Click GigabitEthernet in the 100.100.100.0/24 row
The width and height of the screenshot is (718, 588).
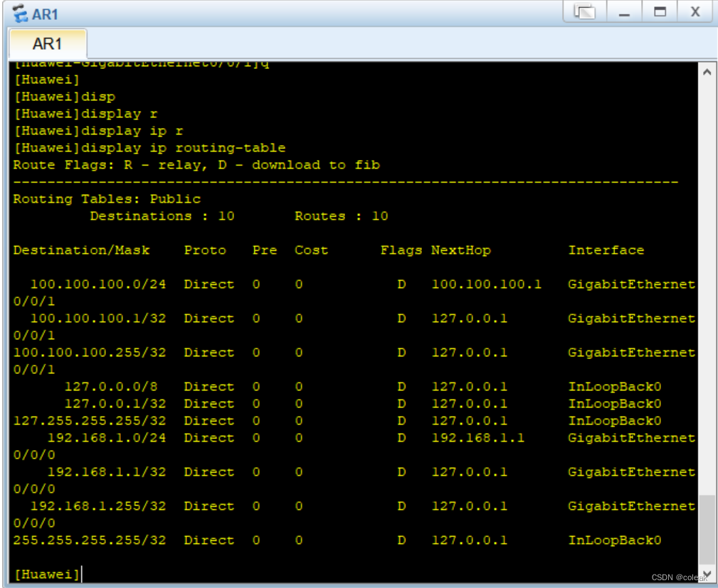[x=631, y=284]
